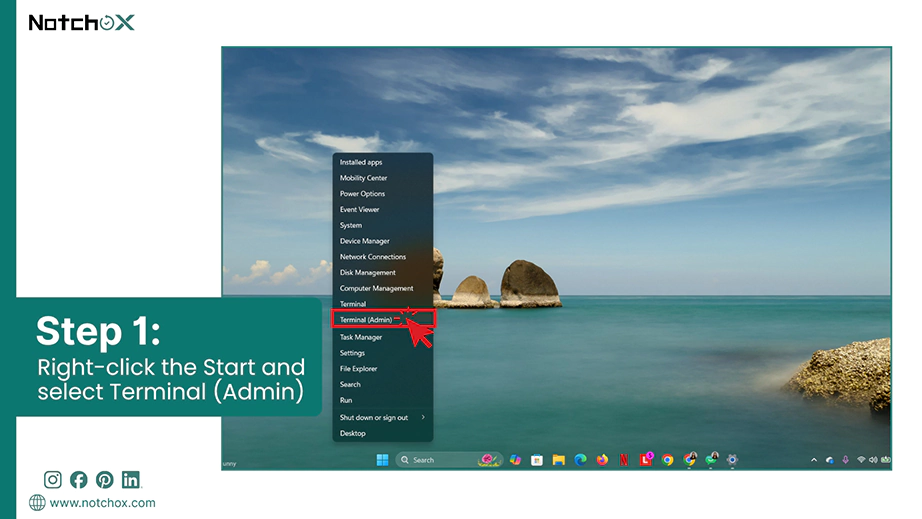Launch Microsoft Edge from the taskbar
922x519 pixels.
[x=580, y=460]
